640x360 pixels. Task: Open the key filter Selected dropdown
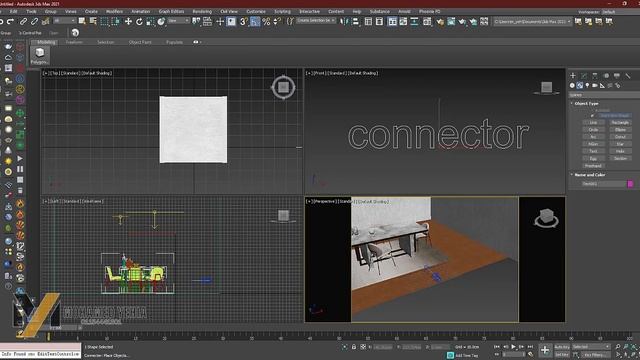click(x=591, y=347)
